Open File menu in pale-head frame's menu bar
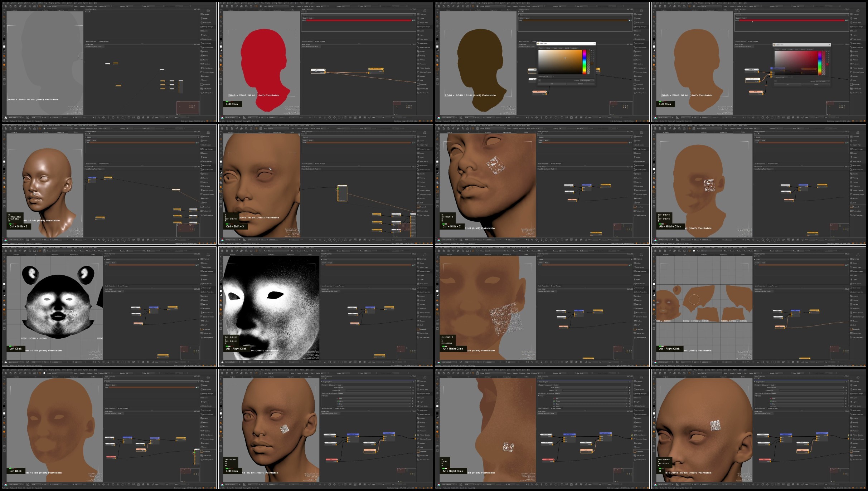Viewport: 868px width, 491px height. (x=4, y=3)
